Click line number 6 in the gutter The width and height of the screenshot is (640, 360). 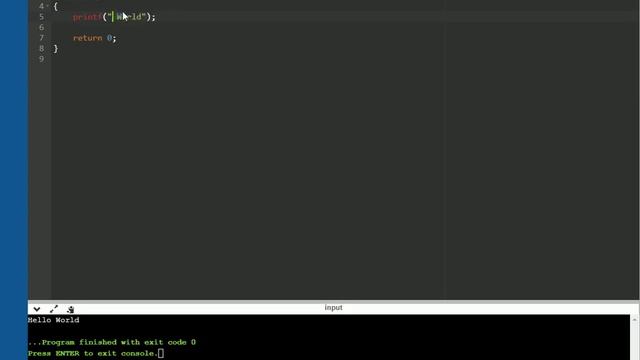[x=41, y=27]
